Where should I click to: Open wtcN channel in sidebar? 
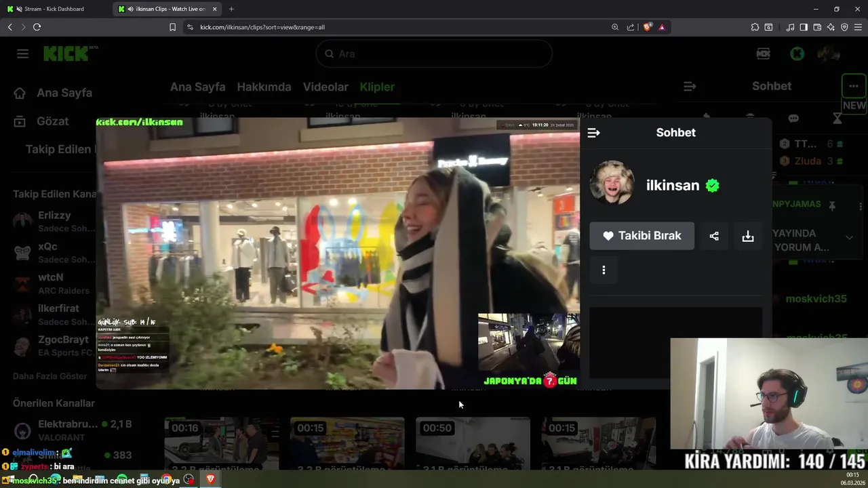[x=54, y=283]
